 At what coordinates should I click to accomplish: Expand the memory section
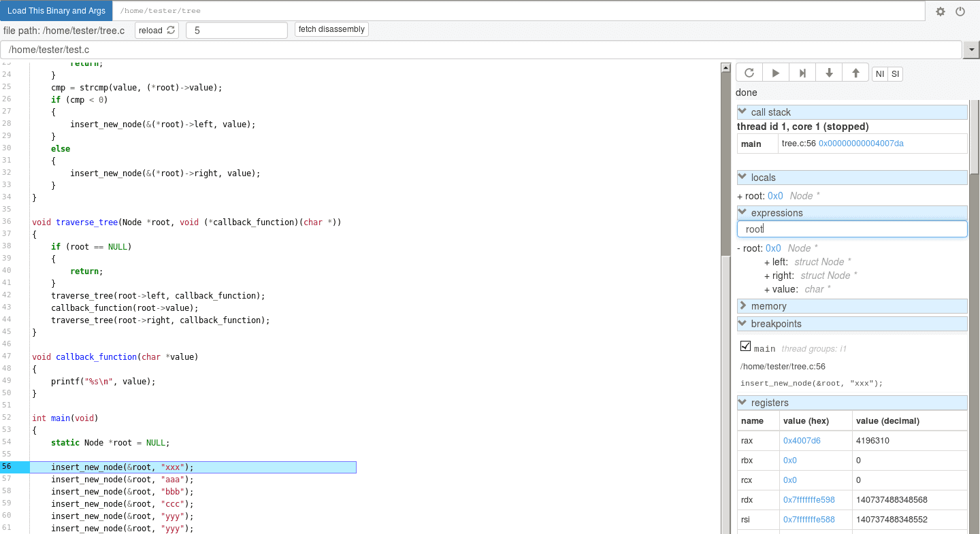point(852,306)
